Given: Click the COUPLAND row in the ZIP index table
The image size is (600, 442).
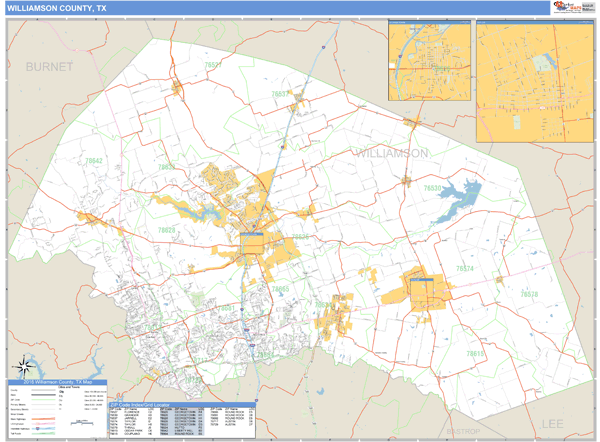Looking at the screenshot, I should pyautogui.click(x=131, y=434).
